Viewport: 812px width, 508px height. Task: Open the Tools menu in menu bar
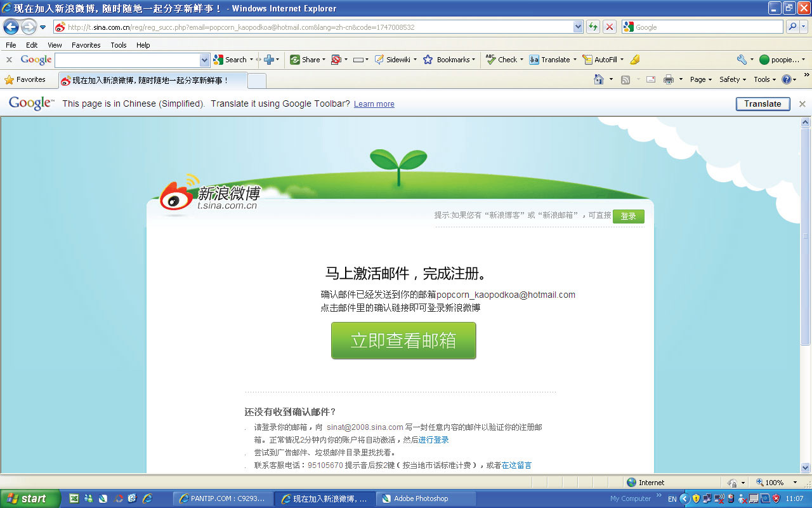click(x=119, y=45)
